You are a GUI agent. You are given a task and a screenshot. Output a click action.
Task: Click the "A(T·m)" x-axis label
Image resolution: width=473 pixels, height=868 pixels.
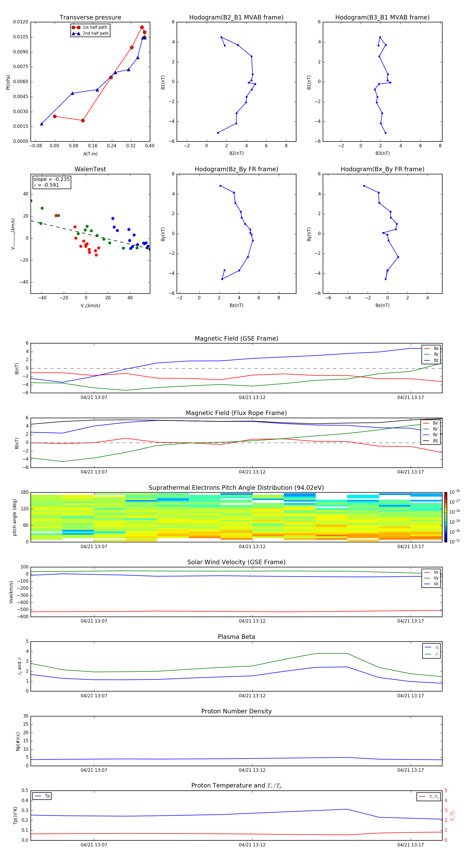point(90,154)
